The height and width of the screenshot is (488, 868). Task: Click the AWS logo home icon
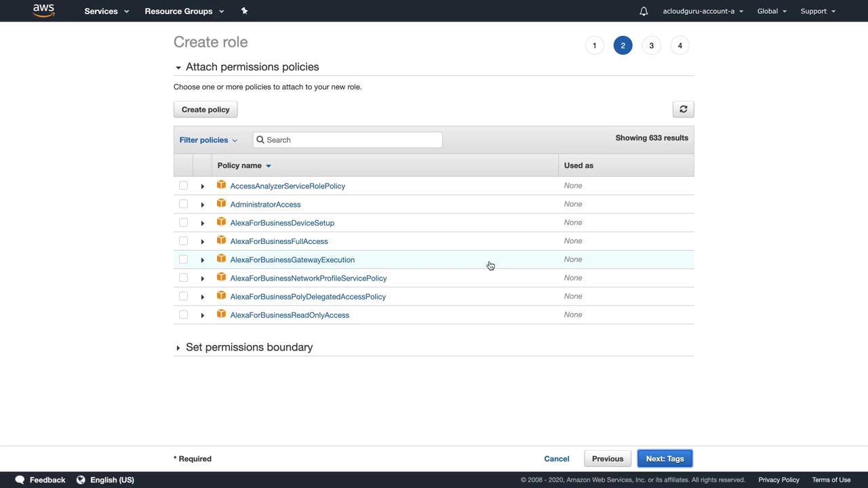(43, 10)
